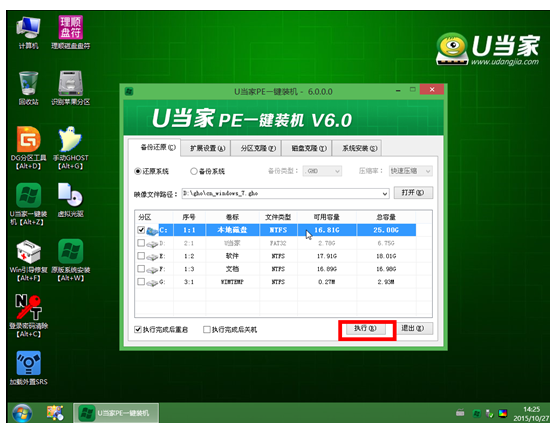The height and width of the screenshot is (423, 550).
Task: Click the U当家PE一键装机 taskbar button
Action: click(116, 413)
